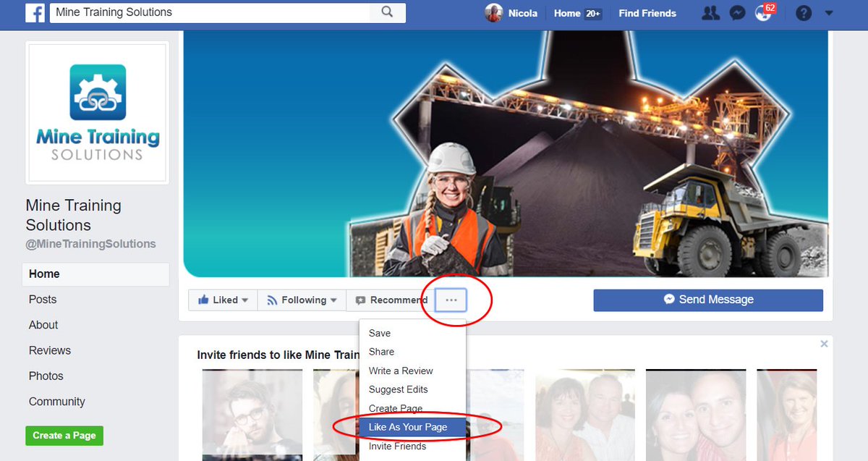Screen dimensions: 868x461
Task: Open Find Friends link
Action: click(647, 13)
